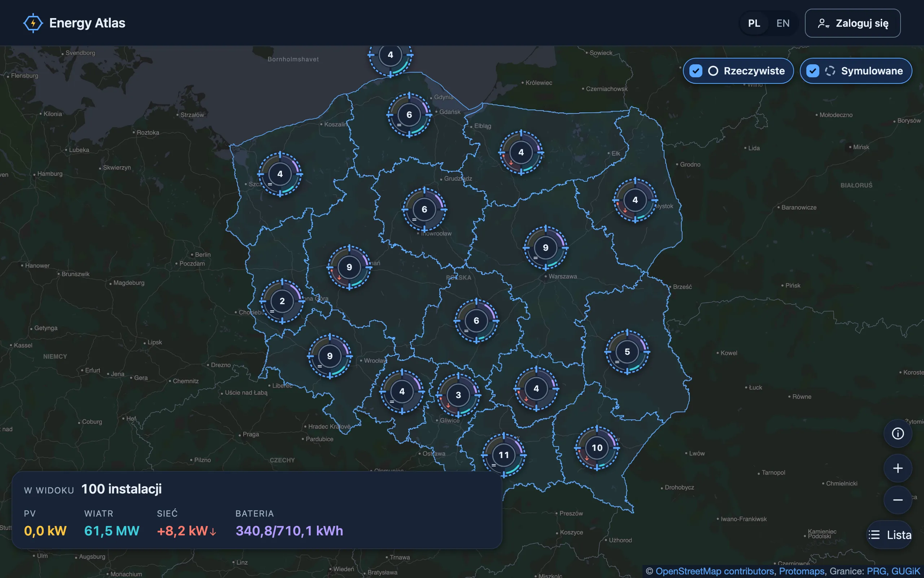Select the PL language option
Image resolution: width=924 pixels, height=578 pixels.
[754, 23]
